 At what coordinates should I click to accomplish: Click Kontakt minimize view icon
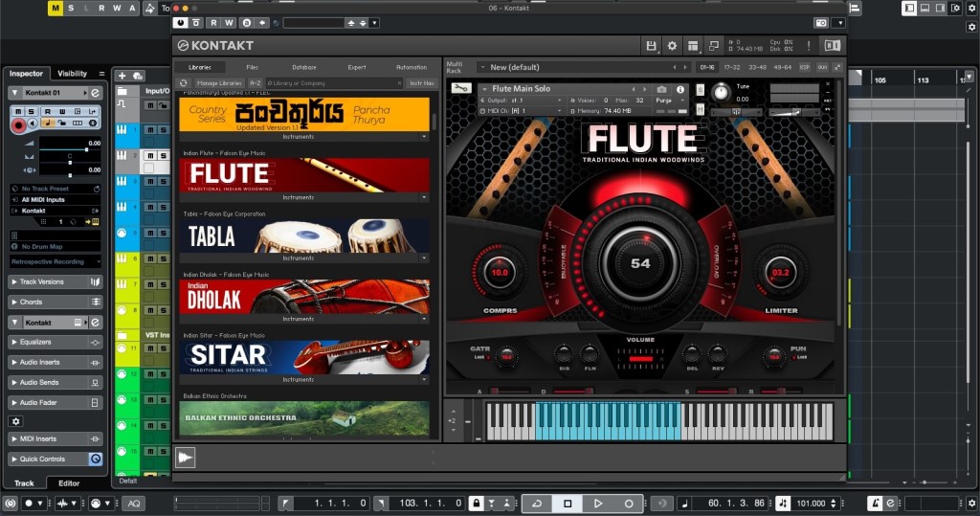click(x=714, y=46)
